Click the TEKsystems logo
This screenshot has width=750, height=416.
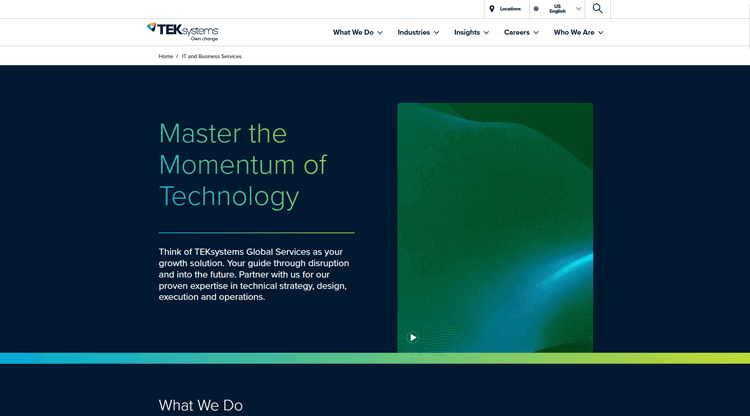point(182,31)
